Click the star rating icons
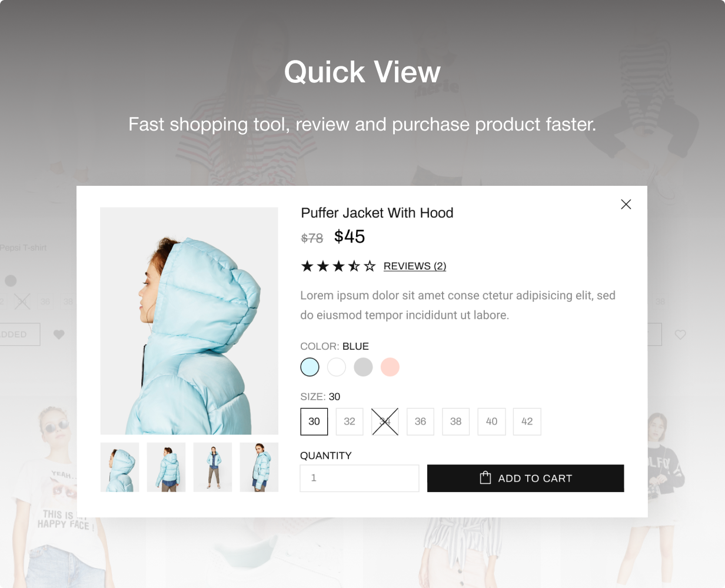 tap(338, 266)
